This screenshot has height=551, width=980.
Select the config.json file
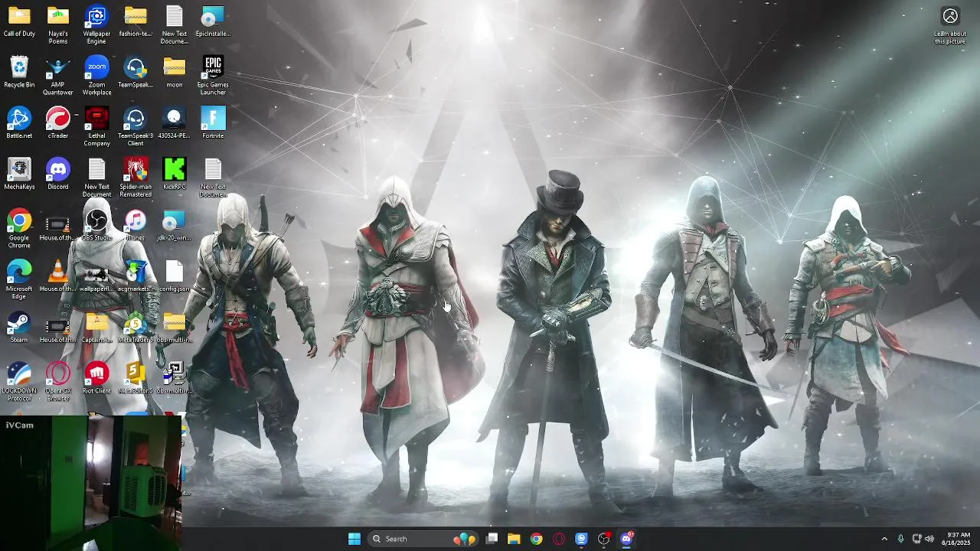coord(175,276)
